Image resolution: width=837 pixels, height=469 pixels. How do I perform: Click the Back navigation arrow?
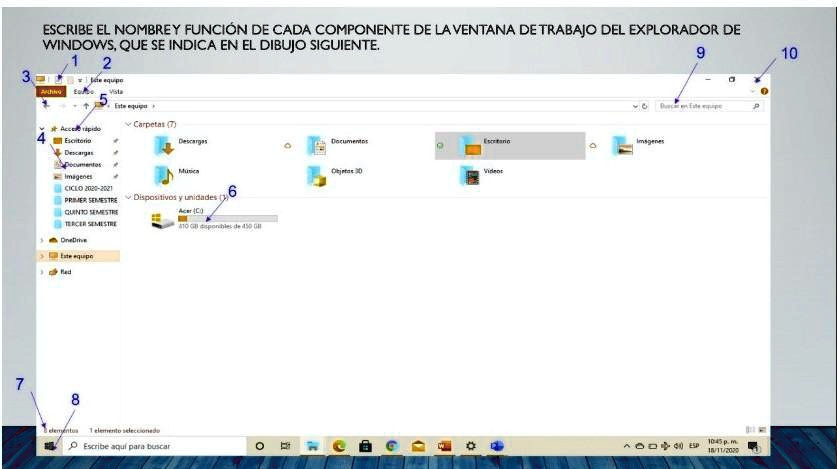click(46, 106)
